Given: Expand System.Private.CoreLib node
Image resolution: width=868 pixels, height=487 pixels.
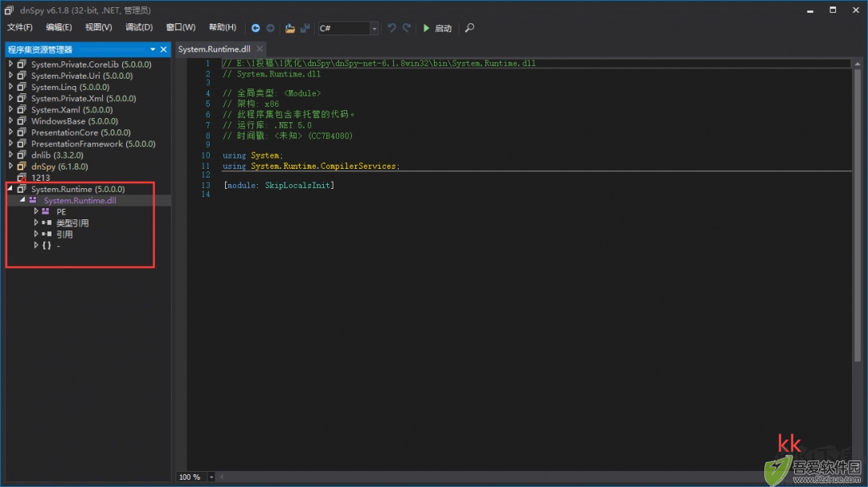Looking at the screenshot, I should (x=10, y=64).
